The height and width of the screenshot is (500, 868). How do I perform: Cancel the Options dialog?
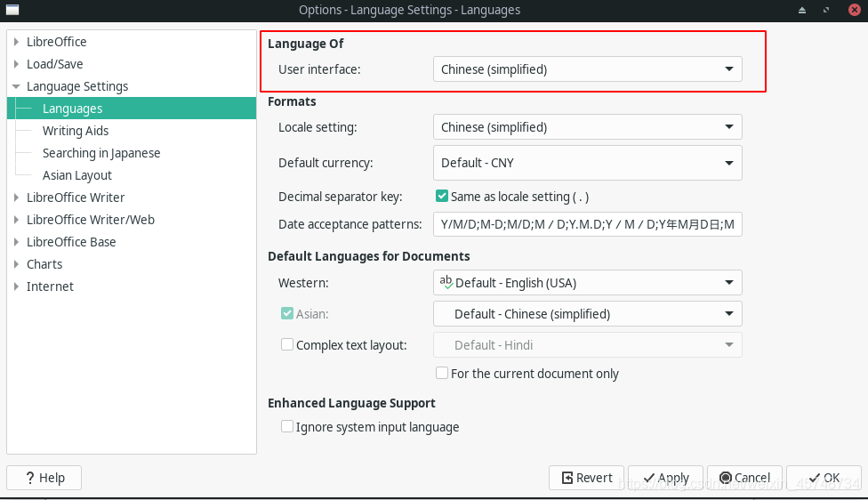tap(744, 478)
